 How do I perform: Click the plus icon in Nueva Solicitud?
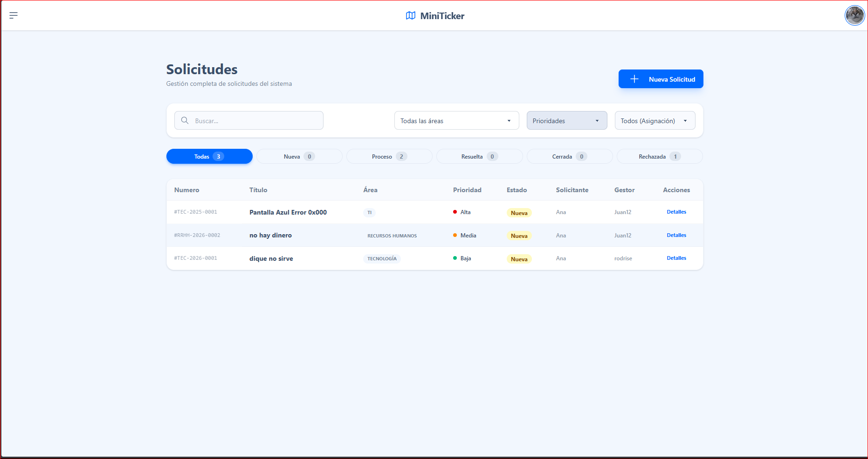click(x=634, y=79)
